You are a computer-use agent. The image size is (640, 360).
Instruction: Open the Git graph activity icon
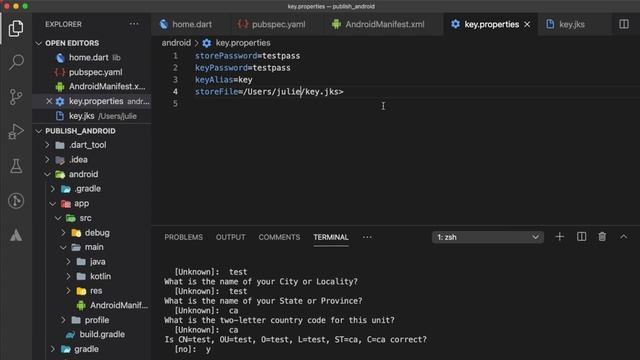16,201
